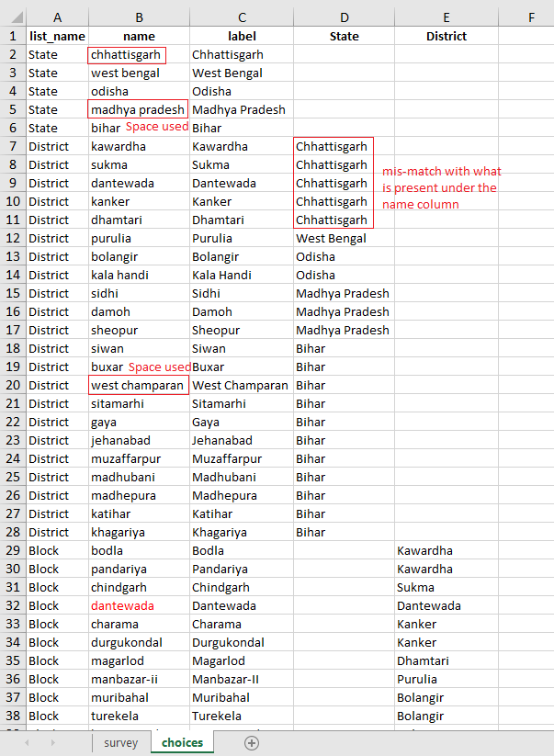Viewport: 554px width, 756px height.
Task: Click the boxed madhya pradesh name cell
Action: click(138, 109)
